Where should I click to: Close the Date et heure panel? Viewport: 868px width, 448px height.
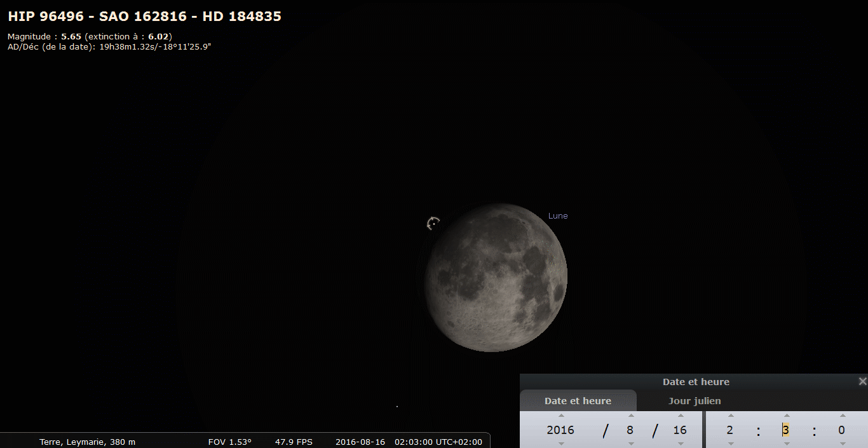click(862, 381)
